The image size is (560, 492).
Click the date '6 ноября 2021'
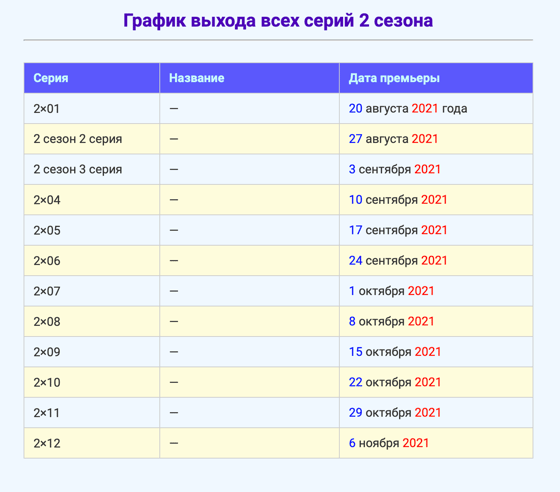pyautogui.click(x=389, y=443)
